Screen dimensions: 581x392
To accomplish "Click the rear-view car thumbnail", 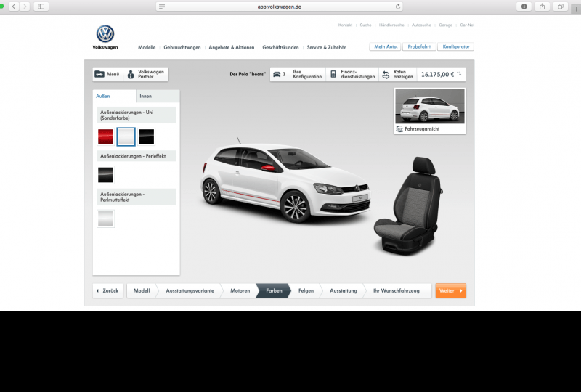I will (430, 107).
